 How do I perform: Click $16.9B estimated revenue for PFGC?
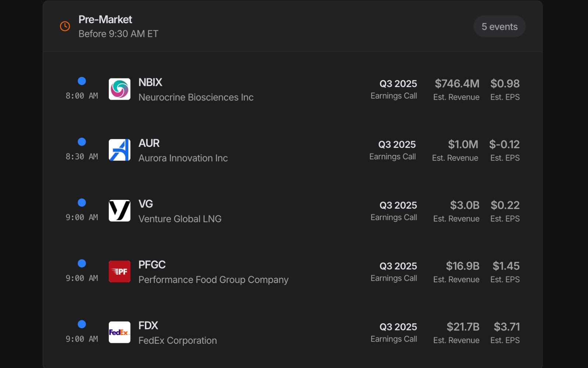tap(463, 266)
